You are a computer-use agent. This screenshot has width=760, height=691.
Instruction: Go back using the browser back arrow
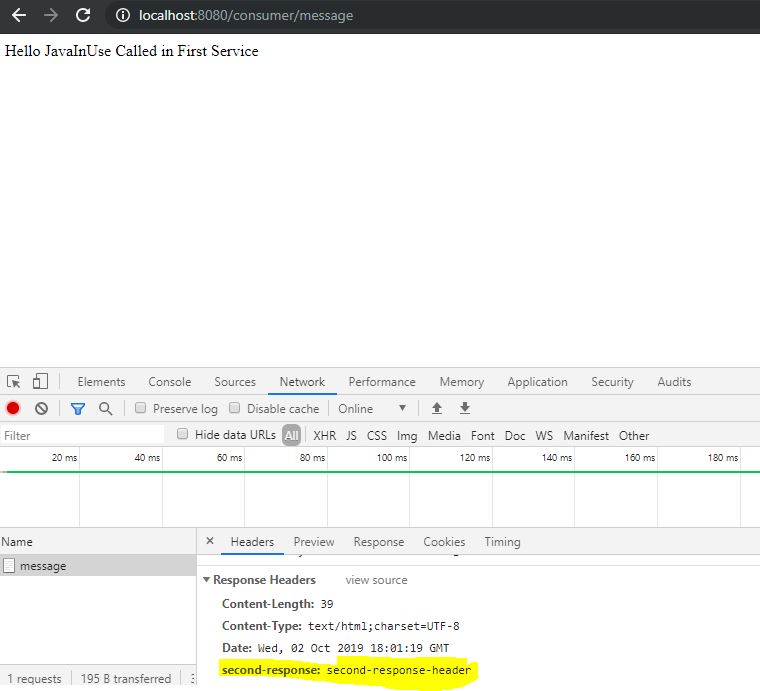19,16
